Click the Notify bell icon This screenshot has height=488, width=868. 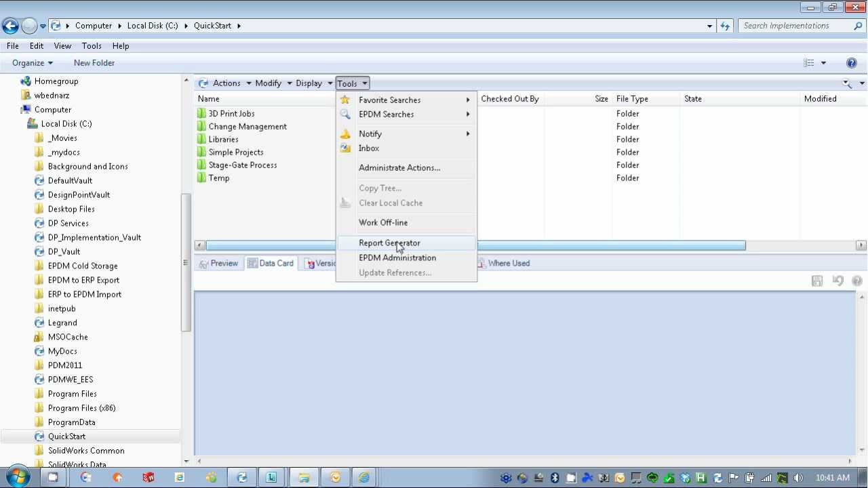[x=345, y=134]
